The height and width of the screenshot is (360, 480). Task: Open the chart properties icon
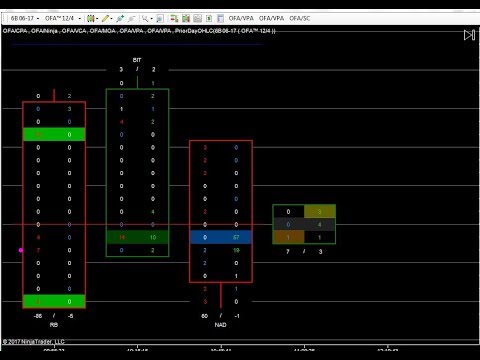(x=220, y=18)
